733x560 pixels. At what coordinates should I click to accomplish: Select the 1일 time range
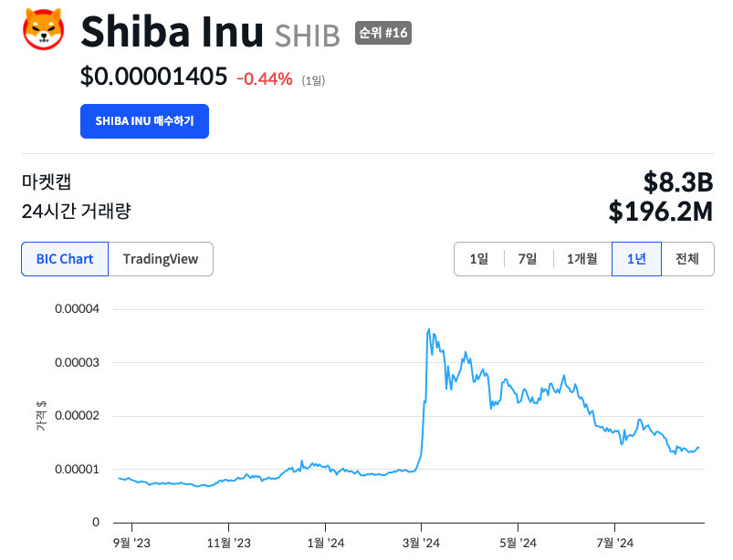pos(479,259)
